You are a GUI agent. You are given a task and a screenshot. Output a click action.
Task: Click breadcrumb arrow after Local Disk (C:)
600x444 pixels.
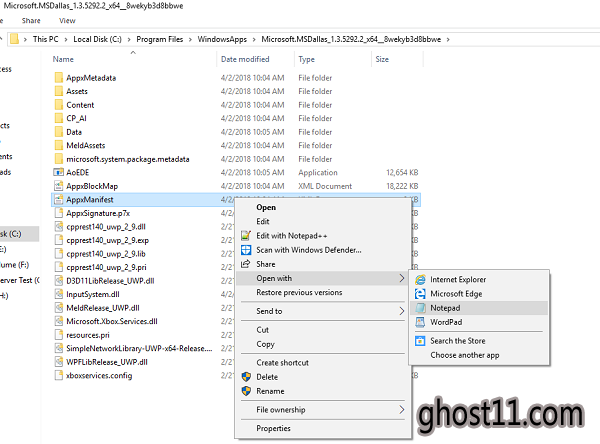(129, 39)
